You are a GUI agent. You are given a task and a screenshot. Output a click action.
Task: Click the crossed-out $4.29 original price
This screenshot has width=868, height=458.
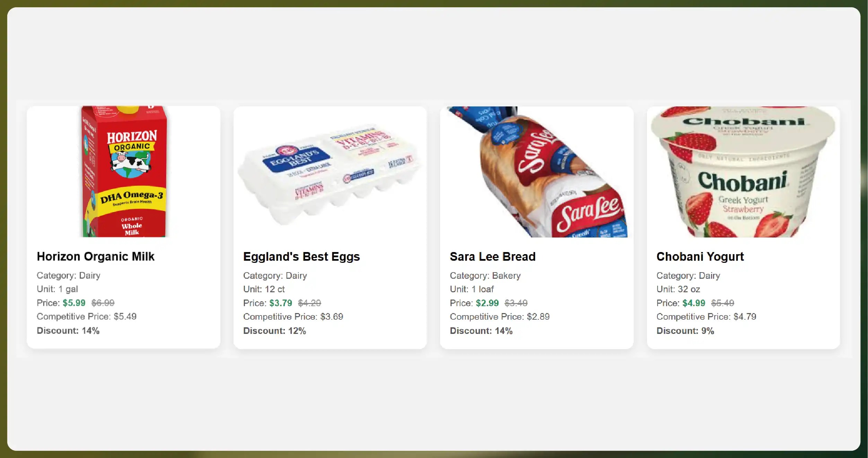[309, 303]
